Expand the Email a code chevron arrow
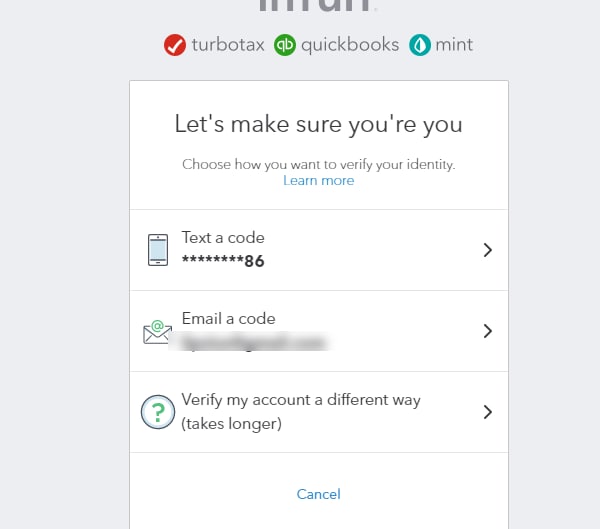Screen dimensions: 600x529 [x=488, y=331]
